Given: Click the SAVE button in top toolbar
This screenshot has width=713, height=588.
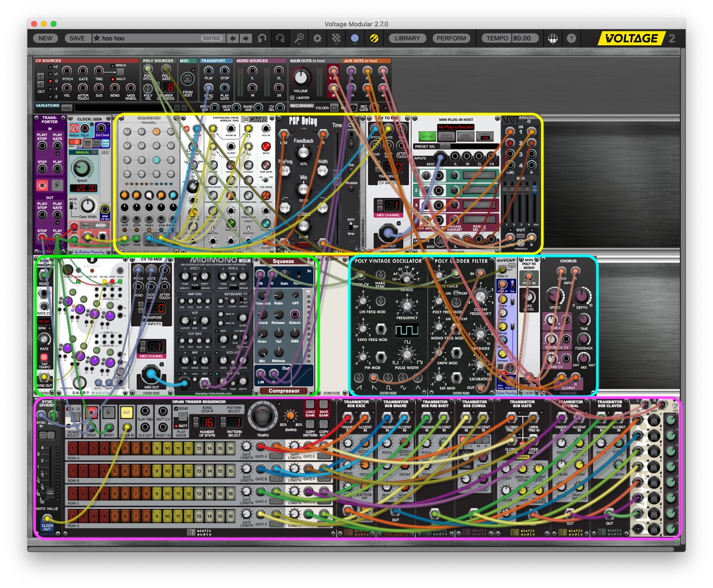Looking at the screenshot, I should pyautogui.click(x=77, y=38).
